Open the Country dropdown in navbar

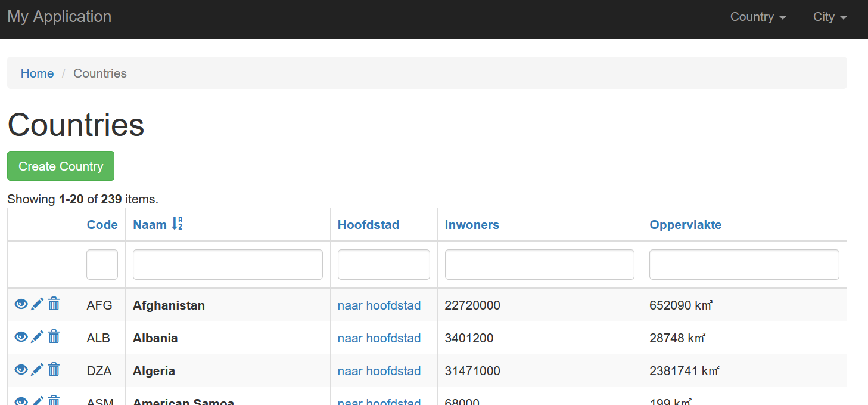[x=758, y=17]
